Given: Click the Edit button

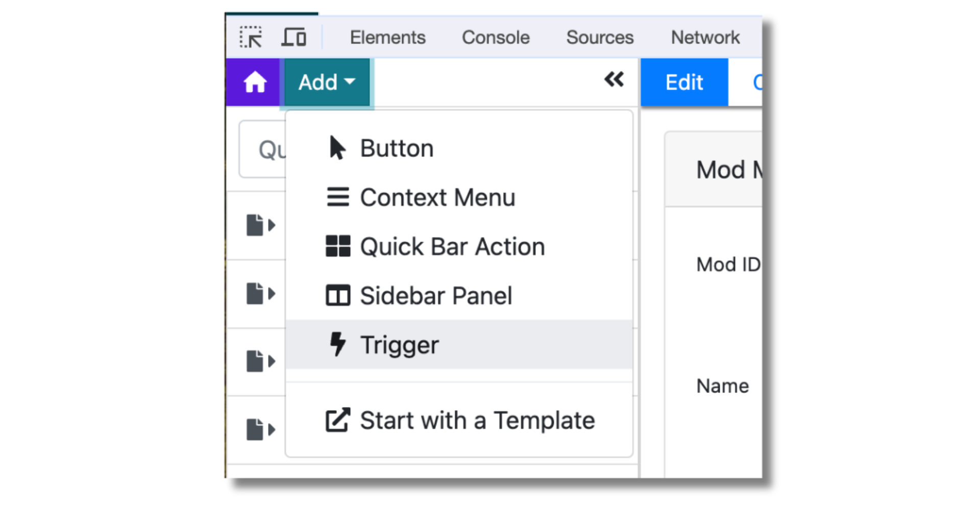Looking at the screenshot, I should click(x=683, y=82).
